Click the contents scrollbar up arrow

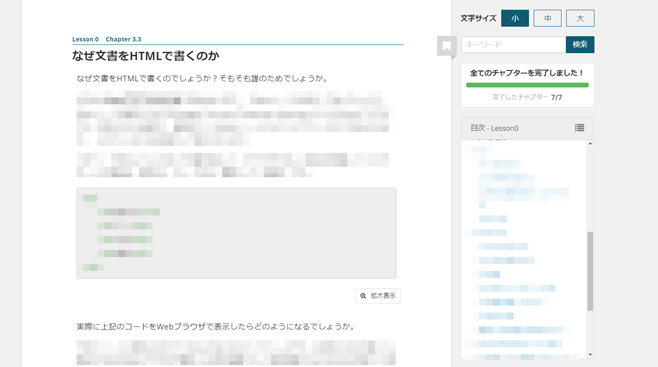590,144
